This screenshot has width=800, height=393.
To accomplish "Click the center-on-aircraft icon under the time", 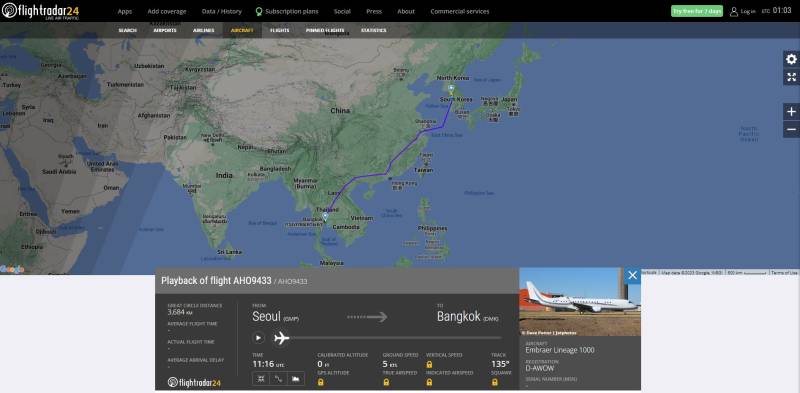I will pos(261,378).
